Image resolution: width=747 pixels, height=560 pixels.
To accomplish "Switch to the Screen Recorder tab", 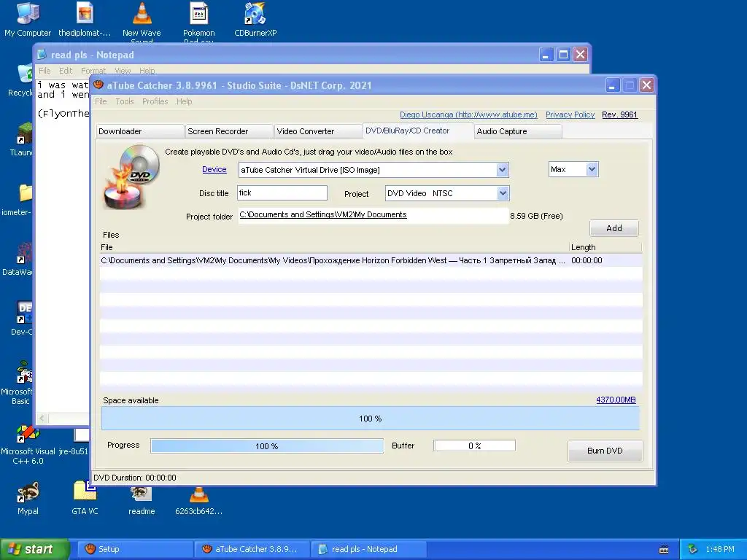I will 228,131.
